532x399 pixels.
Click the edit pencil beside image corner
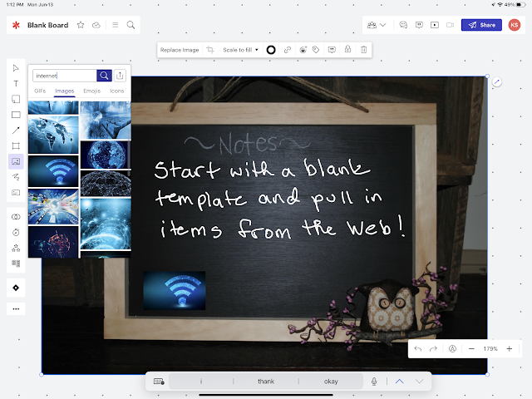497,81
